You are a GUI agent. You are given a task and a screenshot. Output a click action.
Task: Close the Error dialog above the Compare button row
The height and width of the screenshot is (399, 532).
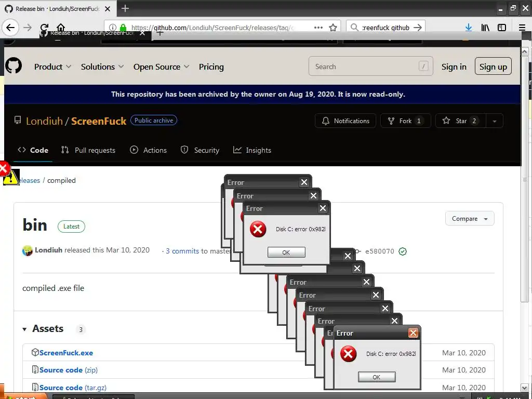coord(323,208)
